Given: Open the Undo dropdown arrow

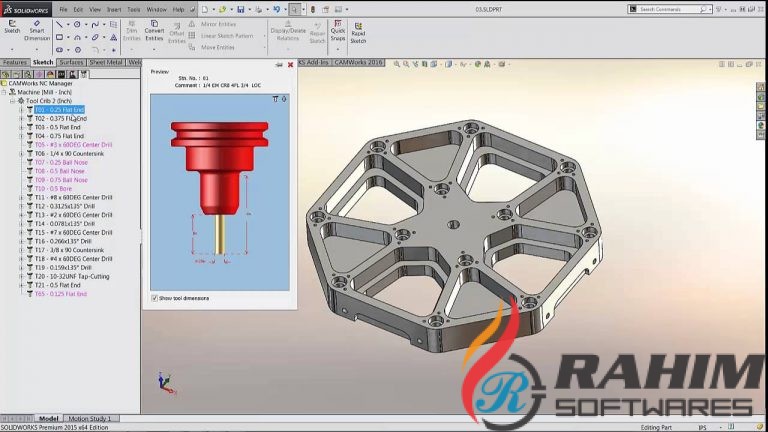Looking at the screenshot, I should (285, 9).
